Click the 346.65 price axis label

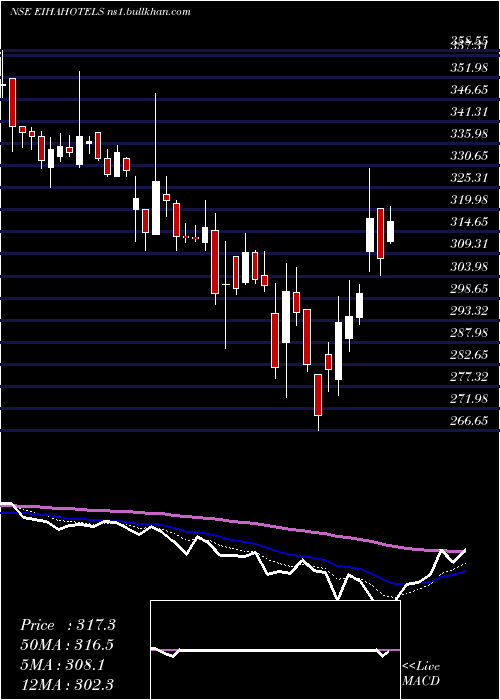point(469,90)
